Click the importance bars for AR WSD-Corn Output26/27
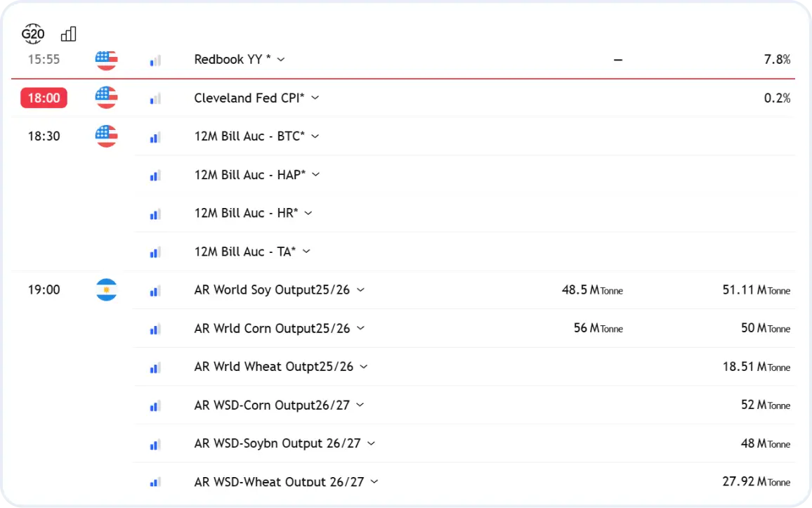 coord(155,406)
